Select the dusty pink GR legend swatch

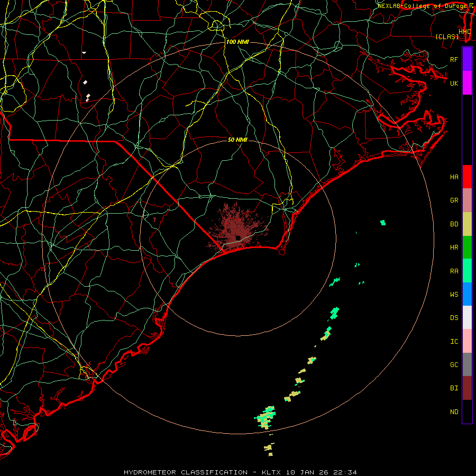pyautogui.click(x=467, y=200)
